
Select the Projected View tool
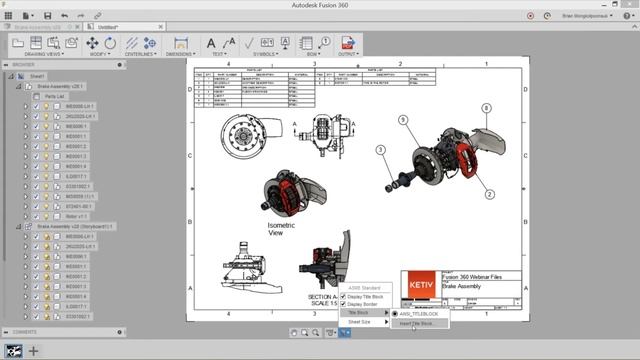(x=36, y=43)
